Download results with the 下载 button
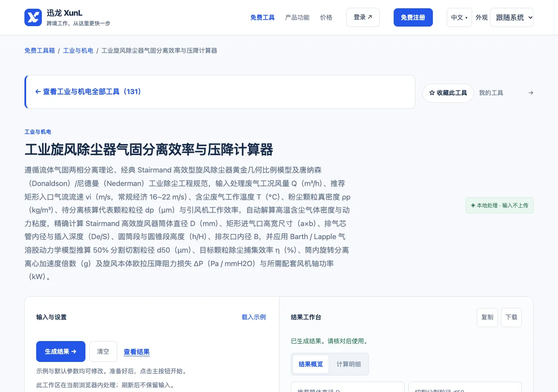This screenshot has height=392, width=558. coord(511,318)
